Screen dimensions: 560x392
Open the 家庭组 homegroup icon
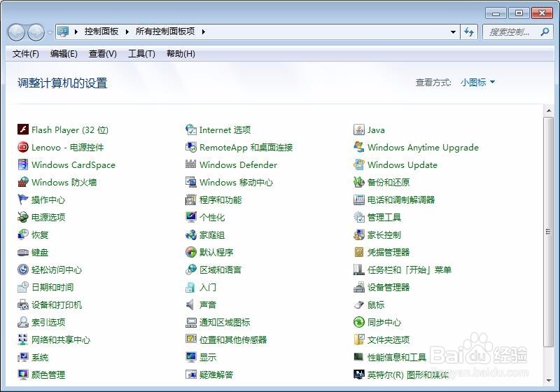point(191,234)
